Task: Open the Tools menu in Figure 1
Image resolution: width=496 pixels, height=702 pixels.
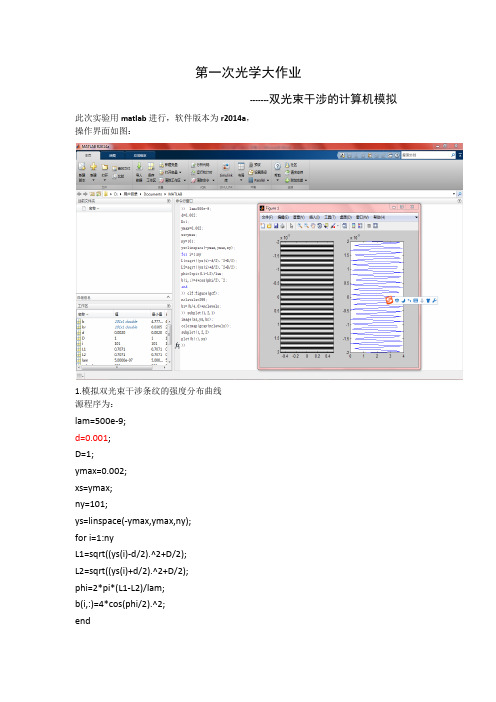Action: (x=330, y=217)
